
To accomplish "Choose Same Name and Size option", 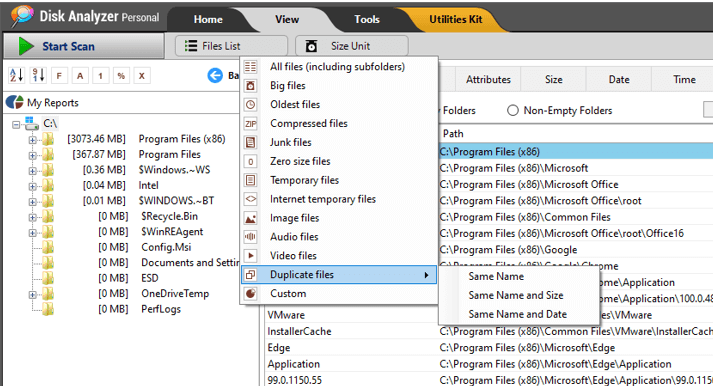I will coord(516,296).
